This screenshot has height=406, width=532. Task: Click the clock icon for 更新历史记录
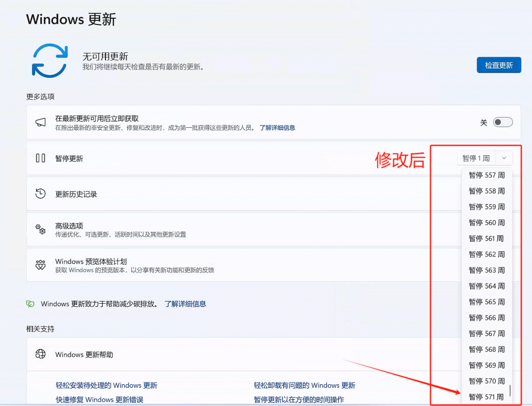point(41,194)
